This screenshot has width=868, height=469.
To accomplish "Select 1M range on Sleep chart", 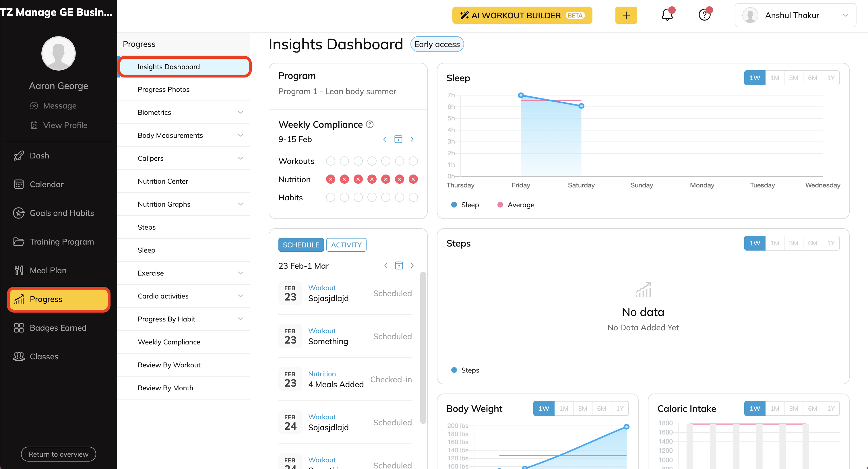I will pyautogui.click(x=774, y=78).
